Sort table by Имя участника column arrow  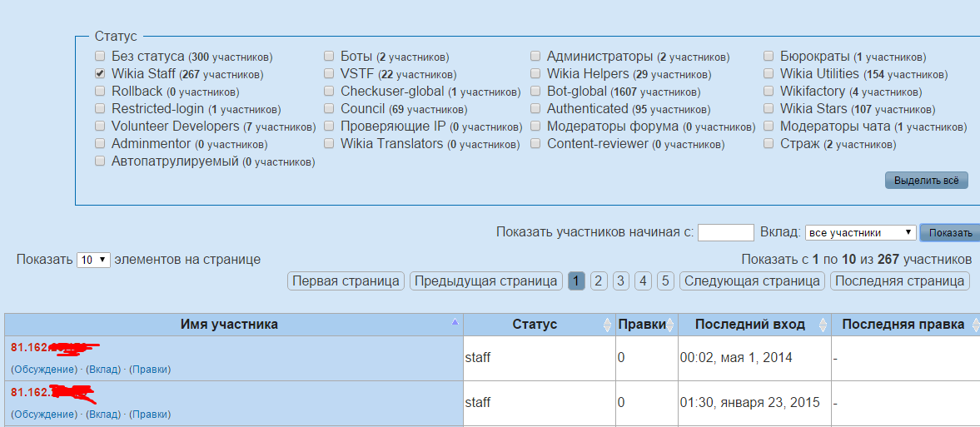[x=455, y=321]
